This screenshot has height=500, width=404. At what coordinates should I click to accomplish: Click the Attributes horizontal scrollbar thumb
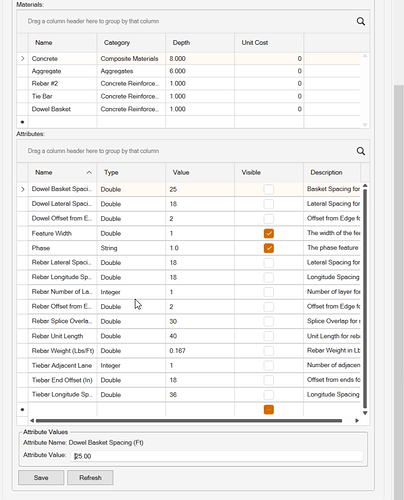(x=189, y=421)
